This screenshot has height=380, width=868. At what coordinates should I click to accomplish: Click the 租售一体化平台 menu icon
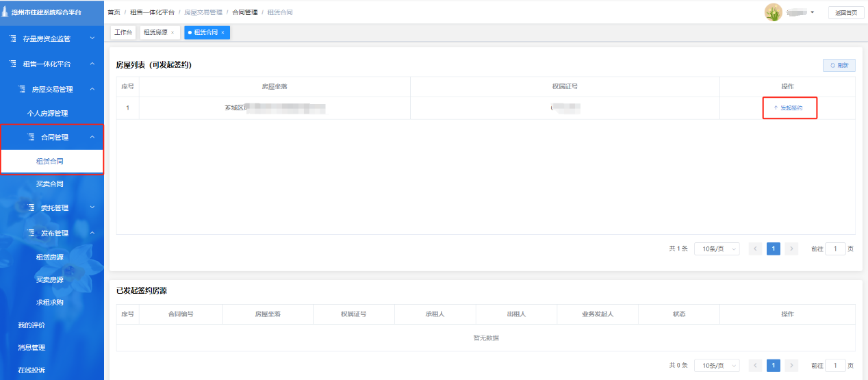click(13, 64)
